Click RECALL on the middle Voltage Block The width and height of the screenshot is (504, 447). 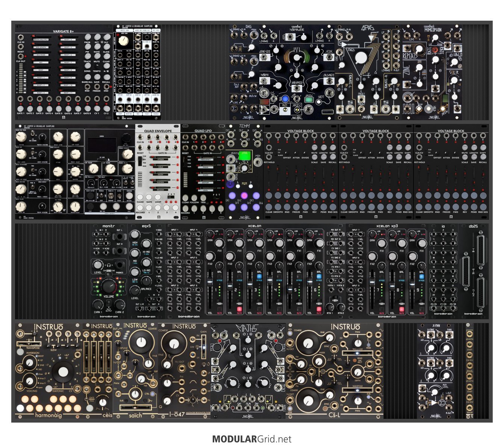408,158
